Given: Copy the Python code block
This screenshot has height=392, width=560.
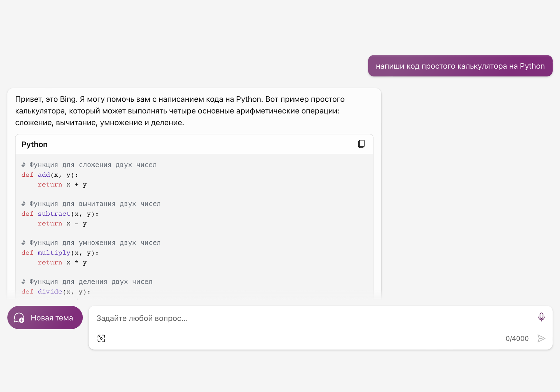Looking at the screenshot, I should click(x=361, y=144).
